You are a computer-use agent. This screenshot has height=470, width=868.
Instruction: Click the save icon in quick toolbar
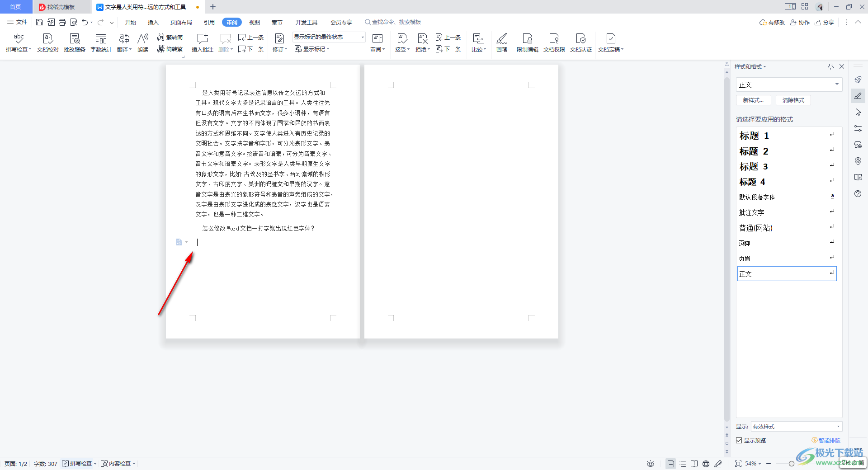coord(39,22)
